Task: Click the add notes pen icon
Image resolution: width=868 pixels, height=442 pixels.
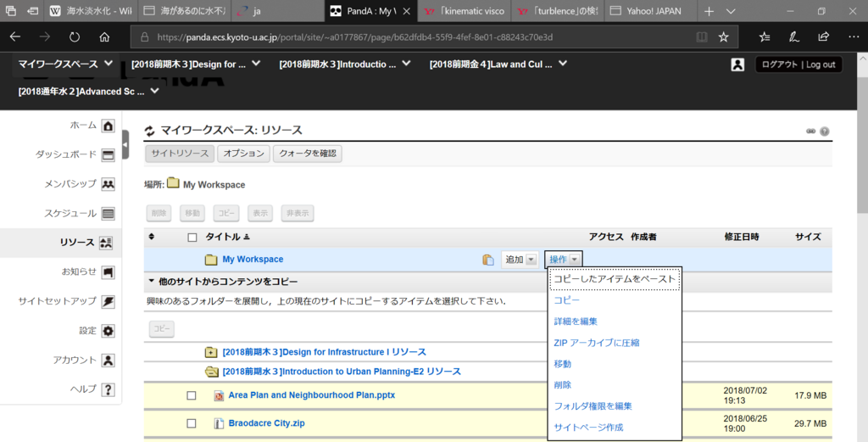Action: click(x=793, y=37)
